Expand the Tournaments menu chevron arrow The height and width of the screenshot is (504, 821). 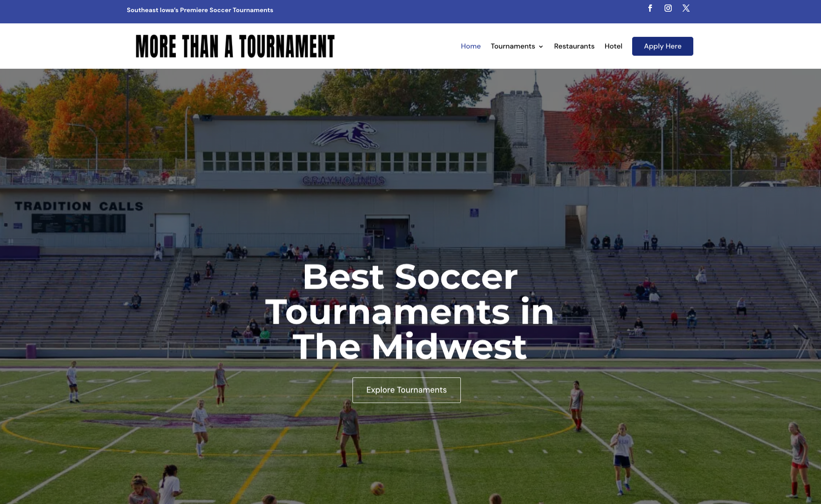pyautogui.click(x=541, y=46)
